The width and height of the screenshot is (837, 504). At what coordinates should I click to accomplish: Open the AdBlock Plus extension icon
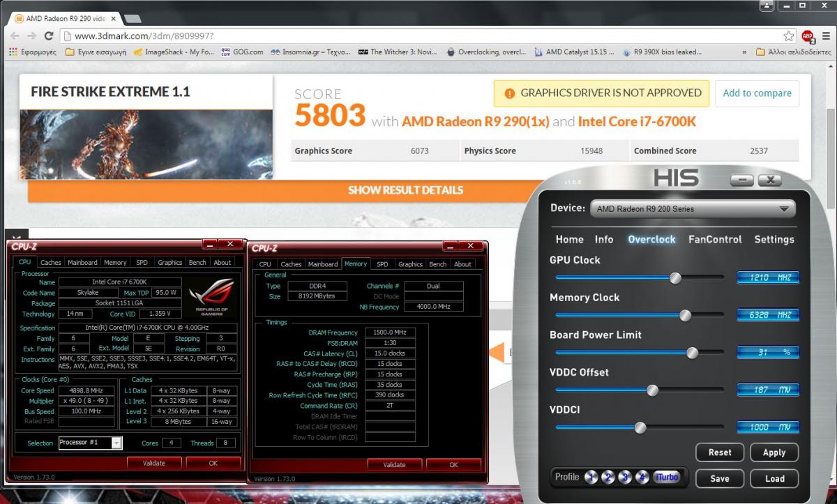[808, 36]
